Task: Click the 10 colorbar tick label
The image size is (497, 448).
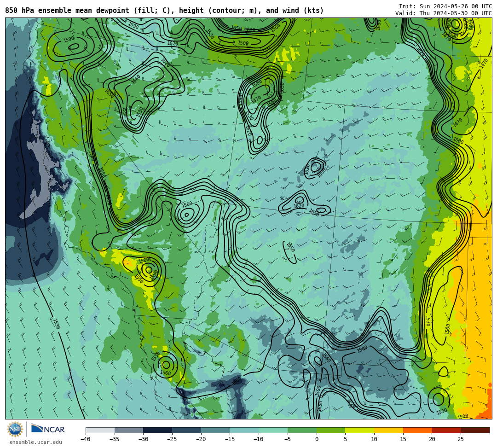Action: pyautogui.click(x=374, y=439)
